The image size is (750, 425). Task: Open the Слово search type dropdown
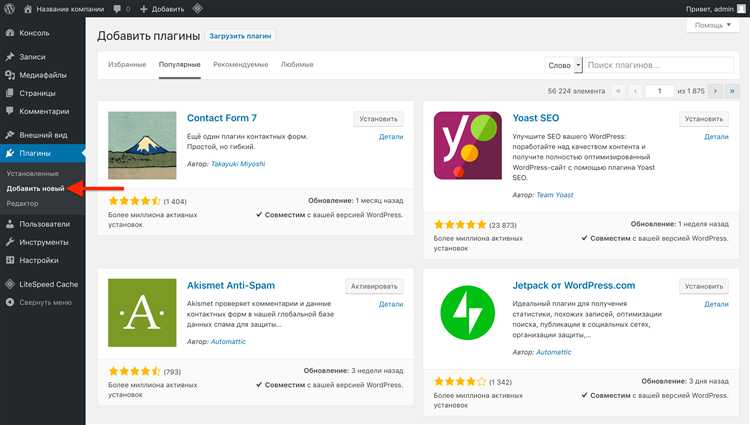pyautogui.click(x=563, y=65)
